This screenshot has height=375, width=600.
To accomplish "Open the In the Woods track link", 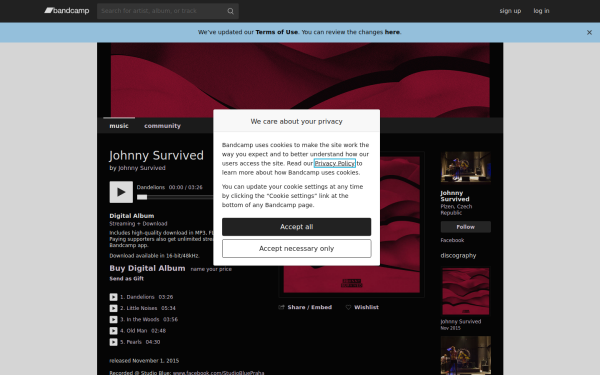I will pos(143,320).
